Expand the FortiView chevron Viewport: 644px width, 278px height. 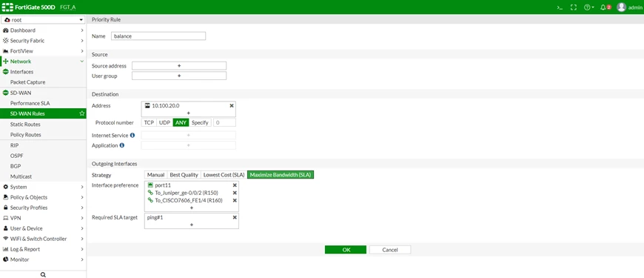tap(81, 51)
